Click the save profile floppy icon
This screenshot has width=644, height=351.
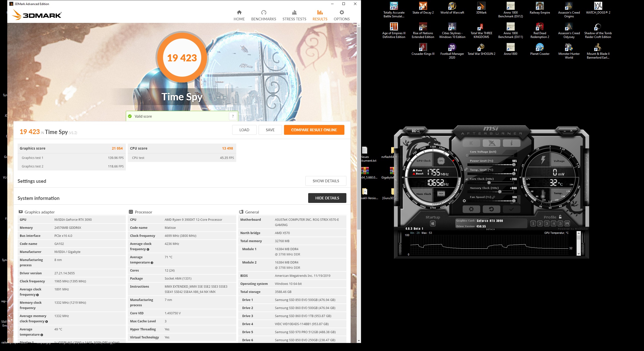[567, 224]
